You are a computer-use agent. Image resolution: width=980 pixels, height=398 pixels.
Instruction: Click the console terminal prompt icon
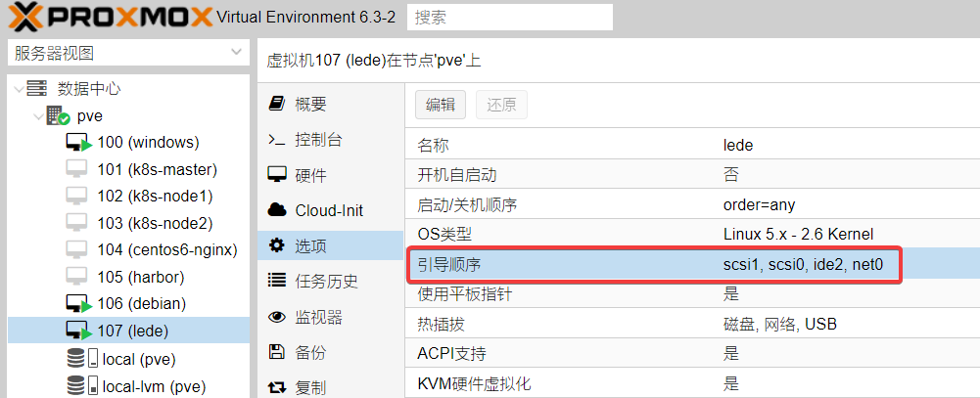pyautogui.click(x=276, y=140)
